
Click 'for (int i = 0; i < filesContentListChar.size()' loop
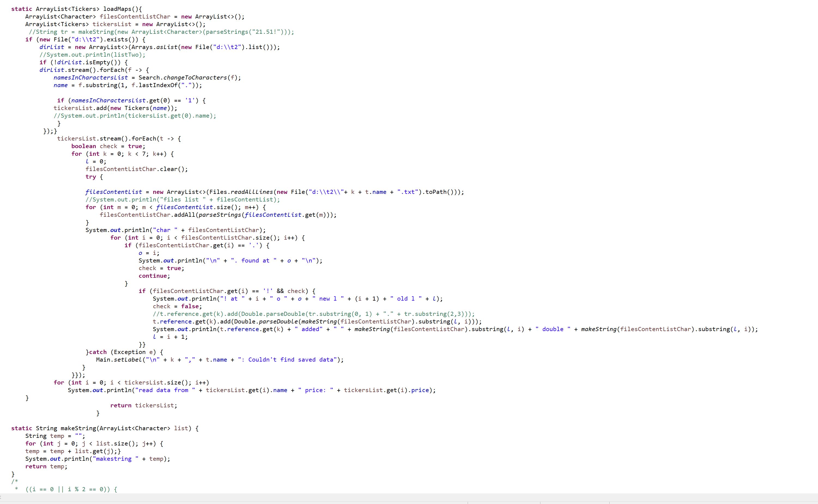point(207,238)
